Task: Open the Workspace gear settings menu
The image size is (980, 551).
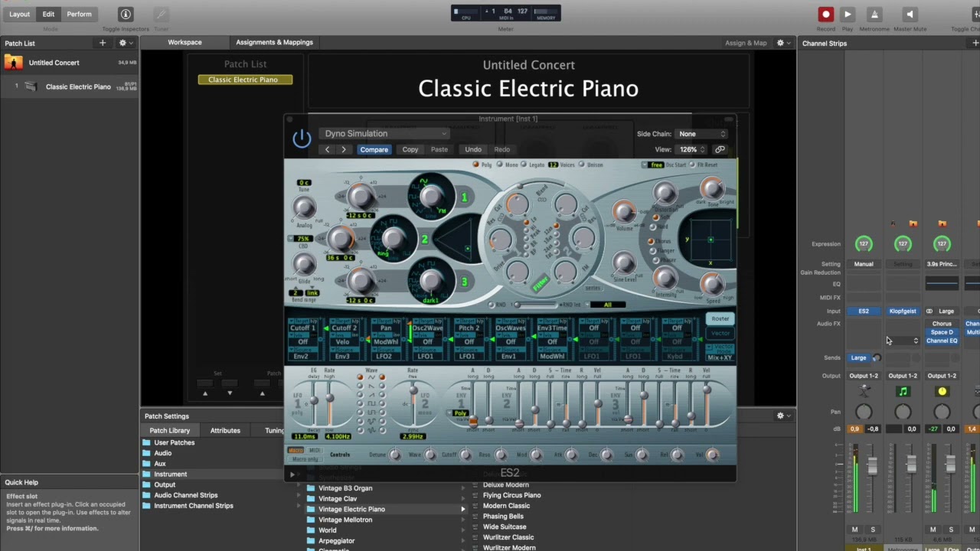Action: 782,43
